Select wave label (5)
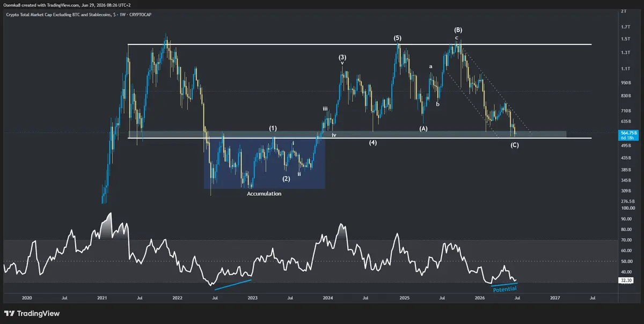 coord(397,38)
